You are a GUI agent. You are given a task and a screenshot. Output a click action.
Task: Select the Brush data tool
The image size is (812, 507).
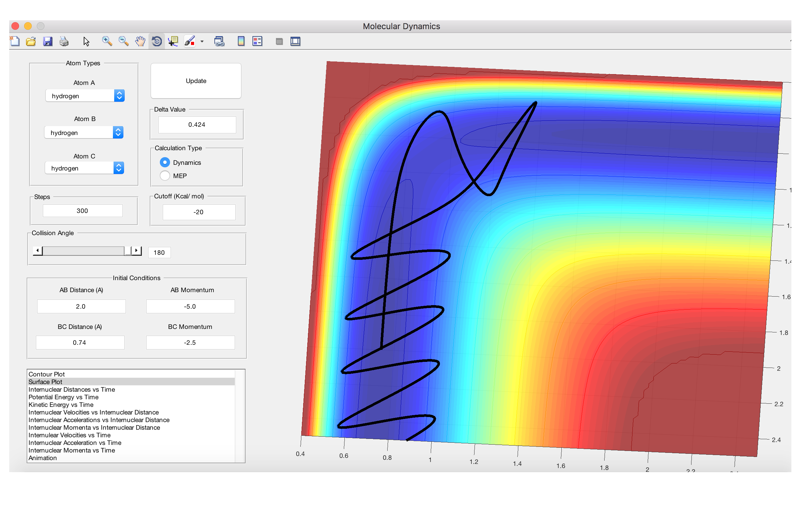190,41
